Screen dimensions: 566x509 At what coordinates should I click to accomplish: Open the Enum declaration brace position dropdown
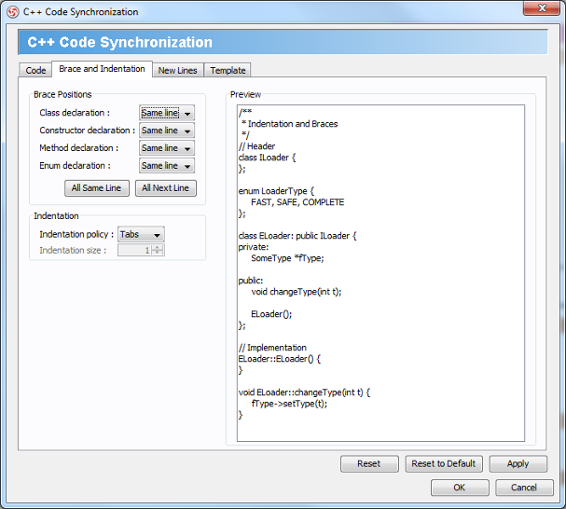[x=167, y=166]
